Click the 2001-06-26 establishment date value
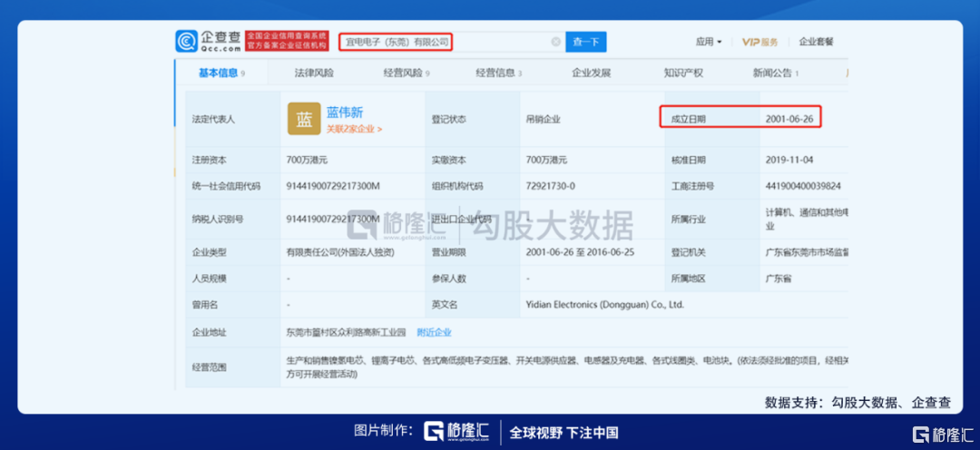Screen dimensions: 980x450 (789, 118)
